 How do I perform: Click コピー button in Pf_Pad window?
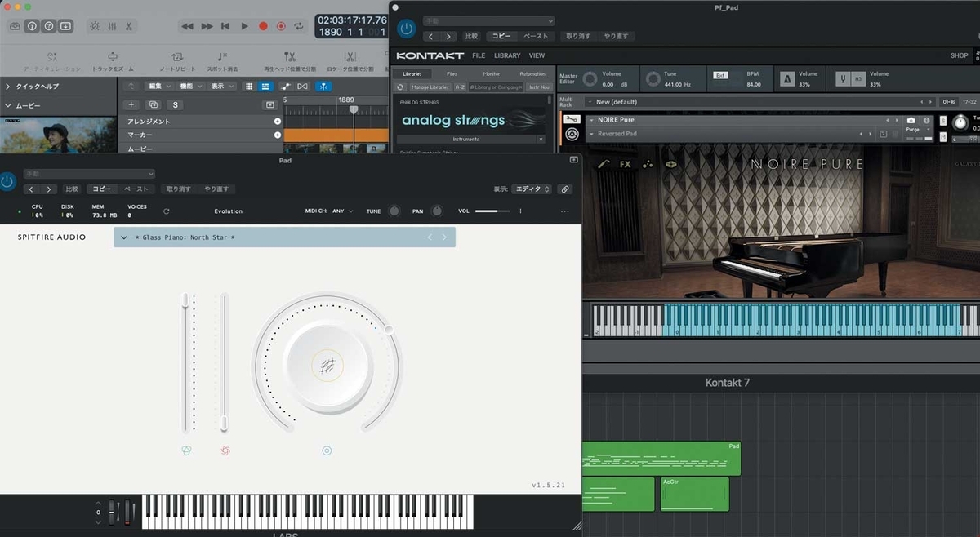click(x=501, y=36)
